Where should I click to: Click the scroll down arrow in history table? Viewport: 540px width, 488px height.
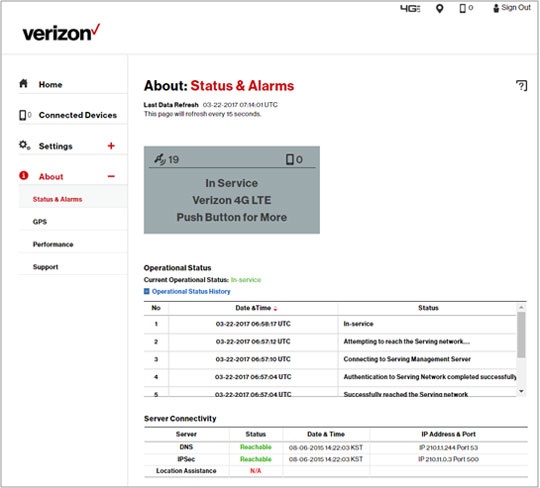point(521,391)
